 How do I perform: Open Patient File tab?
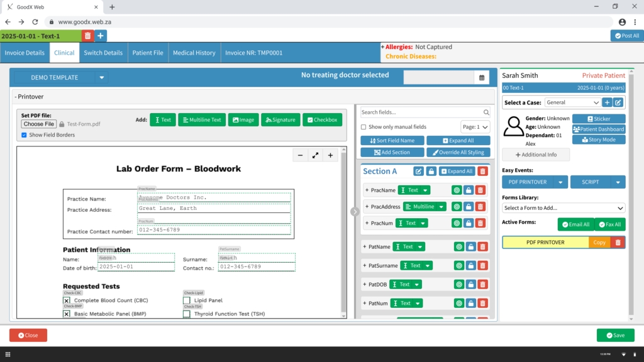click(x=148, y=53)
